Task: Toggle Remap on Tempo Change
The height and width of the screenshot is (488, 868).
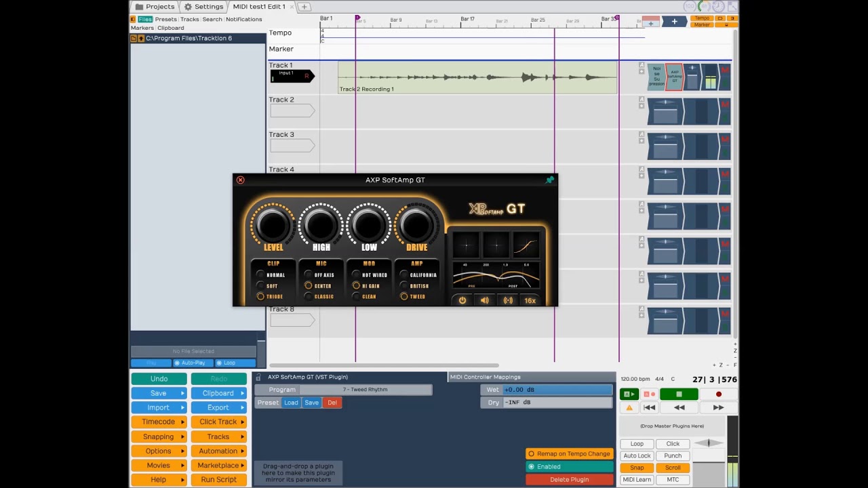Action: [570, 453]
